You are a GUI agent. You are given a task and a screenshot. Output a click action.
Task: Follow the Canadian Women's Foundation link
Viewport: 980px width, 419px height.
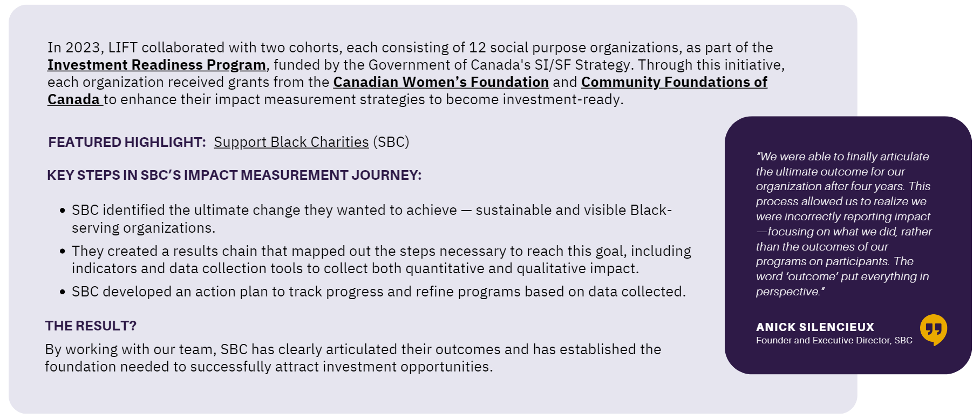point(441,83)
